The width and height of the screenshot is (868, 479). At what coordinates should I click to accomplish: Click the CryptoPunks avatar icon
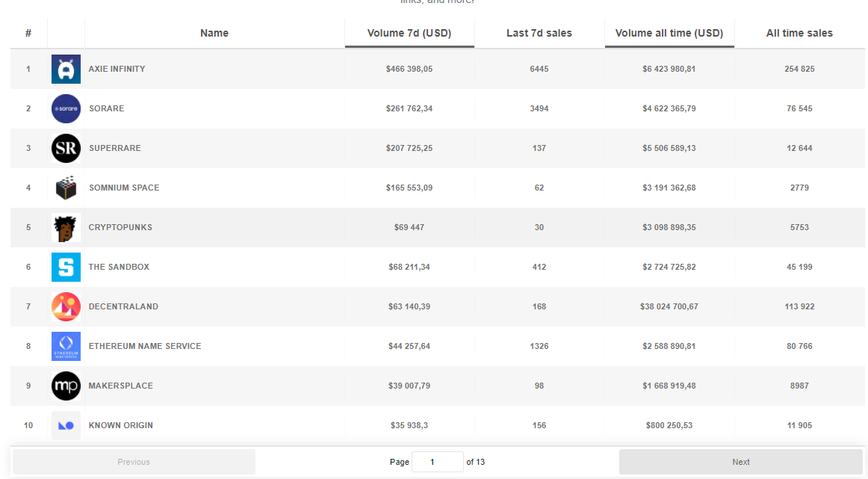click(66, 228)
